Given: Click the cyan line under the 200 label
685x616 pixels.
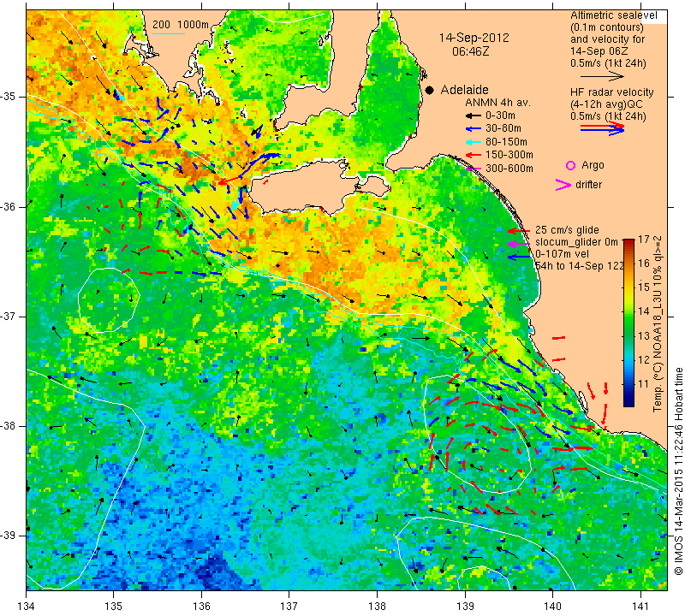Looking at the screenshot, I should [x=168, y=33].
